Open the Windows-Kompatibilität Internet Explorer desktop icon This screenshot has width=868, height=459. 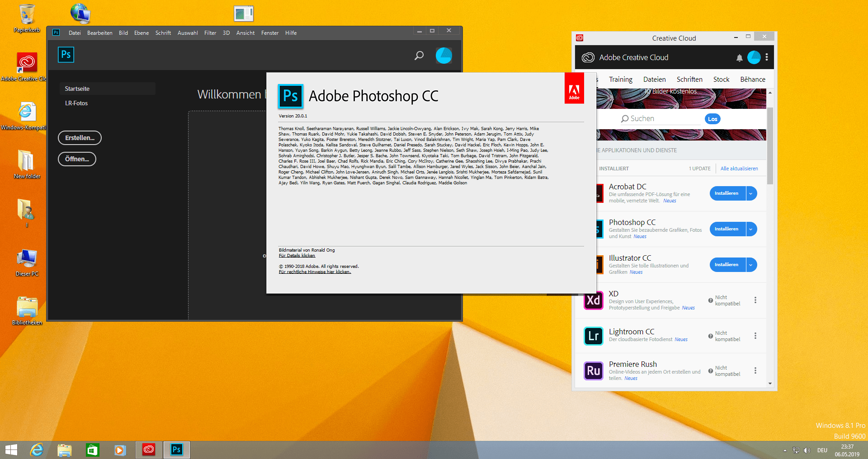27,116
